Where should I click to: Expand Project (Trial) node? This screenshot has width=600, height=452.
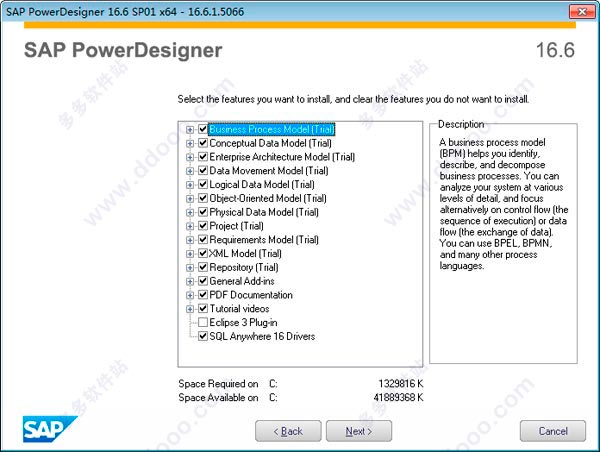click(189, 226)
